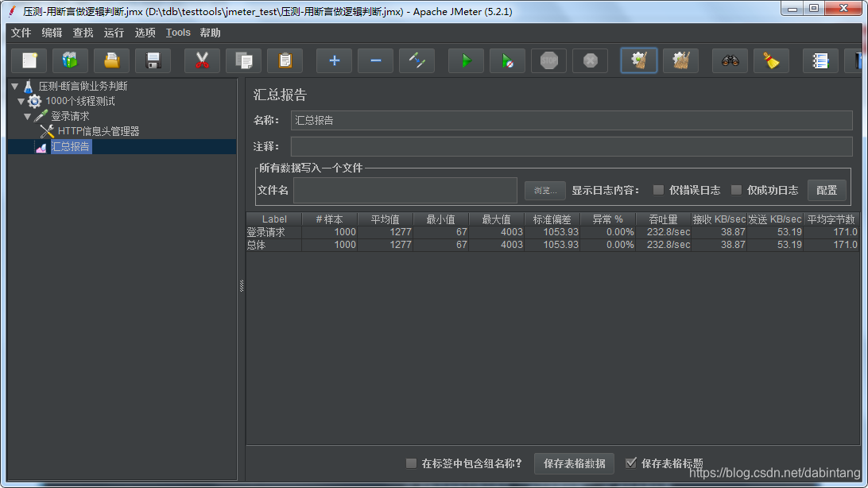Click the Cut scissors icon
This screenshot has width=868, height=488.
(202, 60)
